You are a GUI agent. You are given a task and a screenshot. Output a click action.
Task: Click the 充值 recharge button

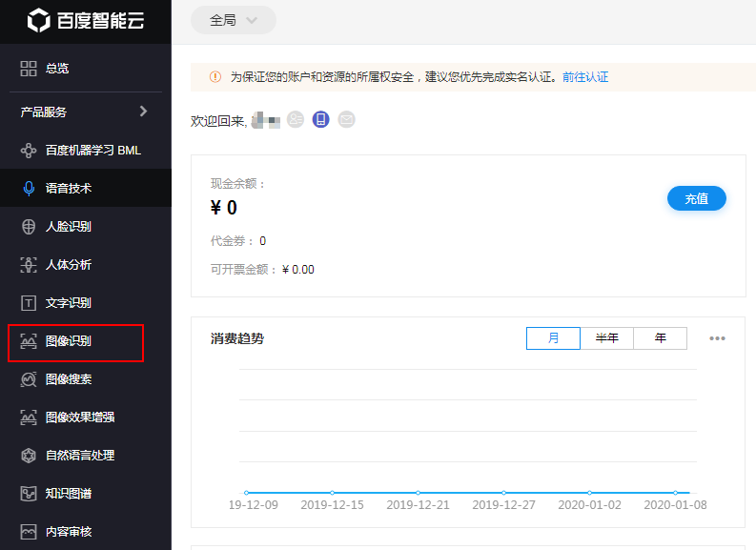pyautogui.click(x=696, y=198)
